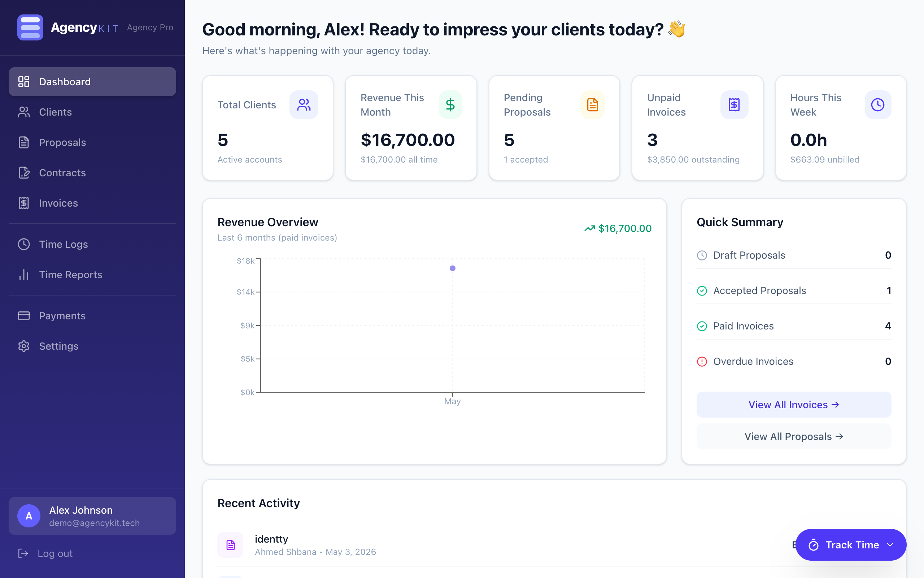Click the AgencyKit logo icon
The height and width of the screenshot is (578, 924).
30,27
